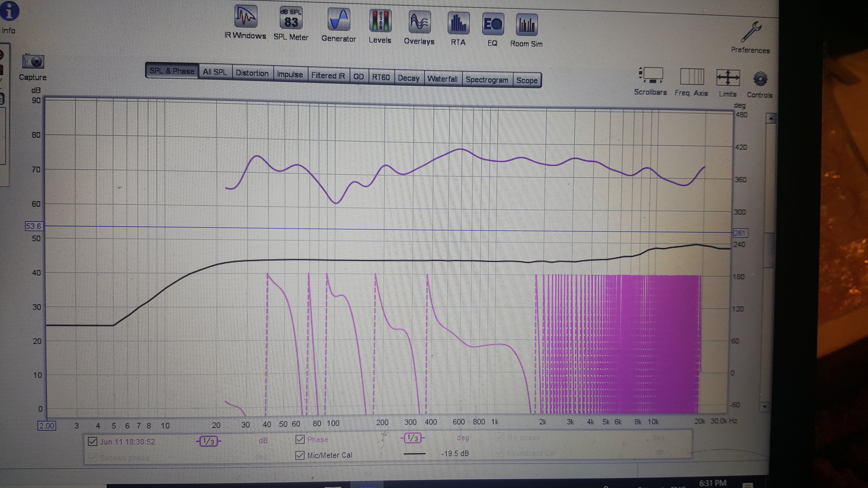Switch to the SPL & Phase tab
Viewport: 868px width, 488px height.
(x=172, y=71)
